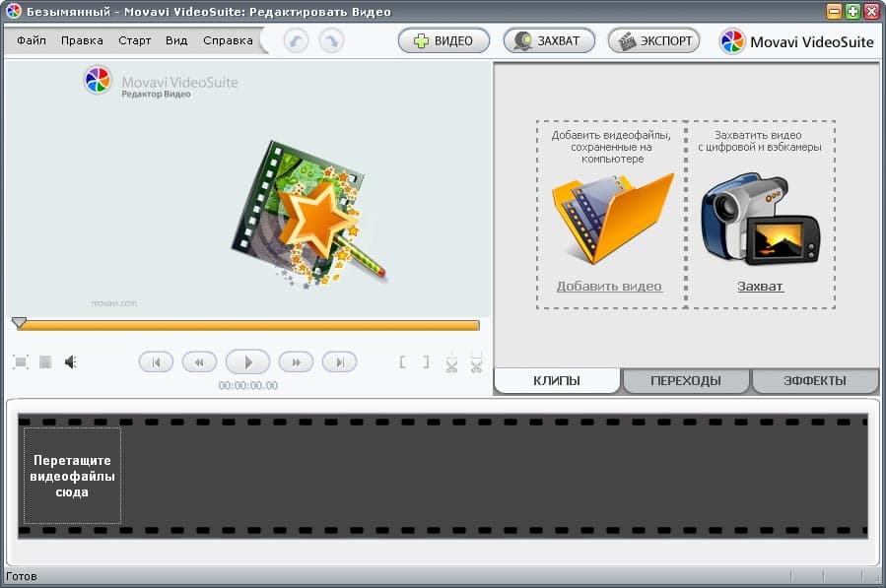Click the camcorder capture icon
886x588 pixels.
point(761,220)
